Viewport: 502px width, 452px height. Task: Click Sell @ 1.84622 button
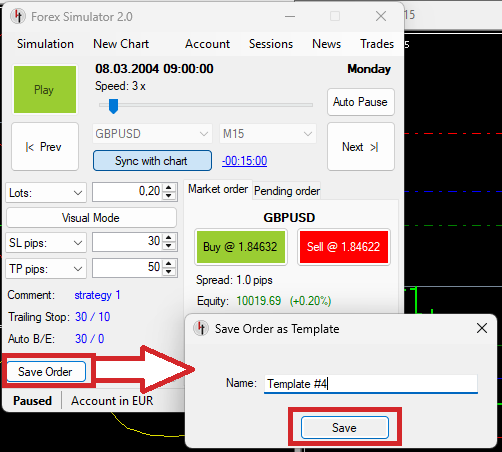pos(344,247)
